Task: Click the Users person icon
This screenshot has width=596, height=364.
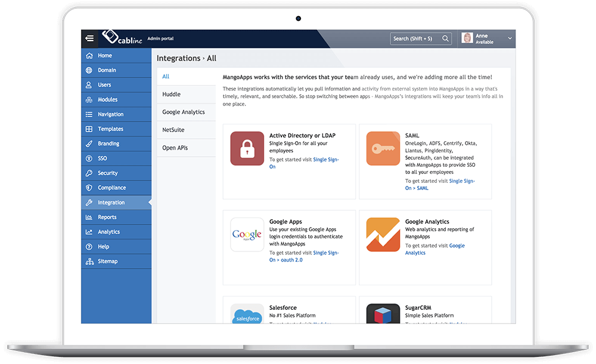Action: tap(89, 85)
